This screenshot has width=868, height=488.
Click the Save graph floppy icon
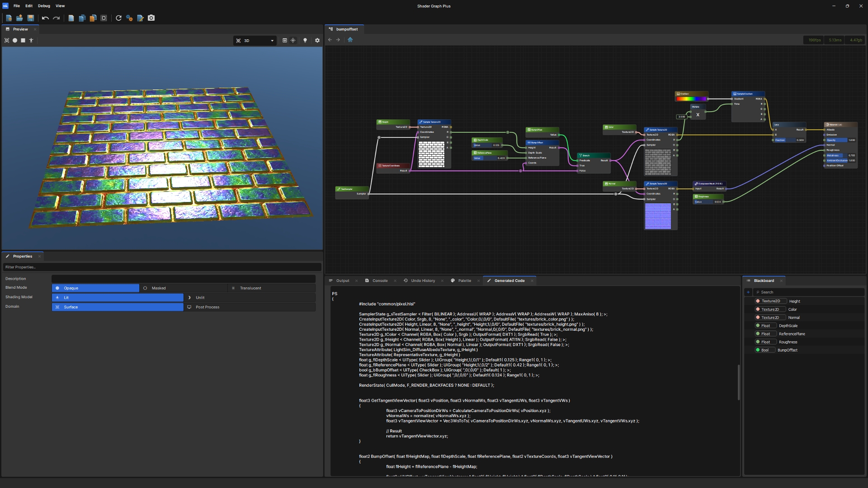click(x=30, y=18)
